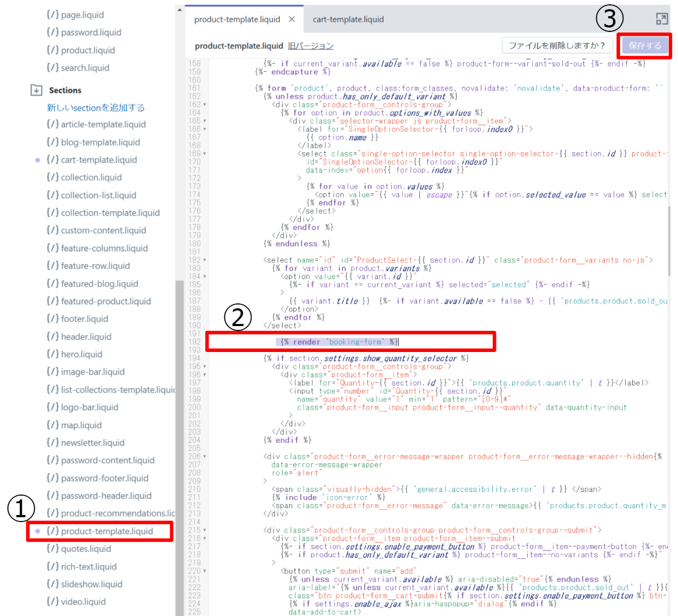
Task: Click the header.liquid file icon
Action: pos(52,336)
